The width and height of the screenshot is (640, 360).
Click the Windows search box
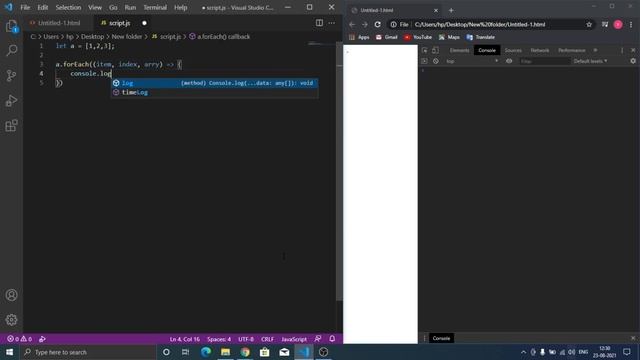(x=89, y=352)
